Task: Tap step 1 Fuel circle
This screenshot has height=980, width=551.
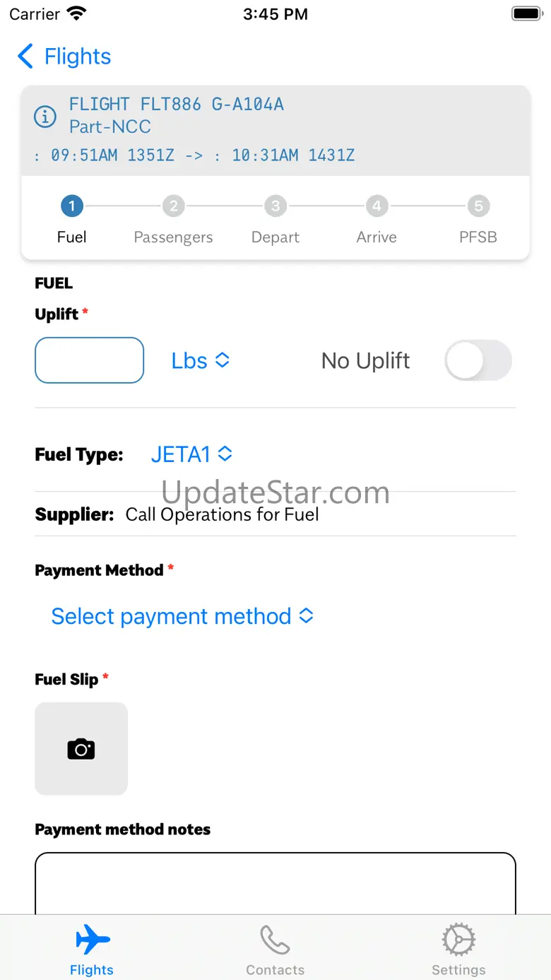Action: tap(71, 206)
